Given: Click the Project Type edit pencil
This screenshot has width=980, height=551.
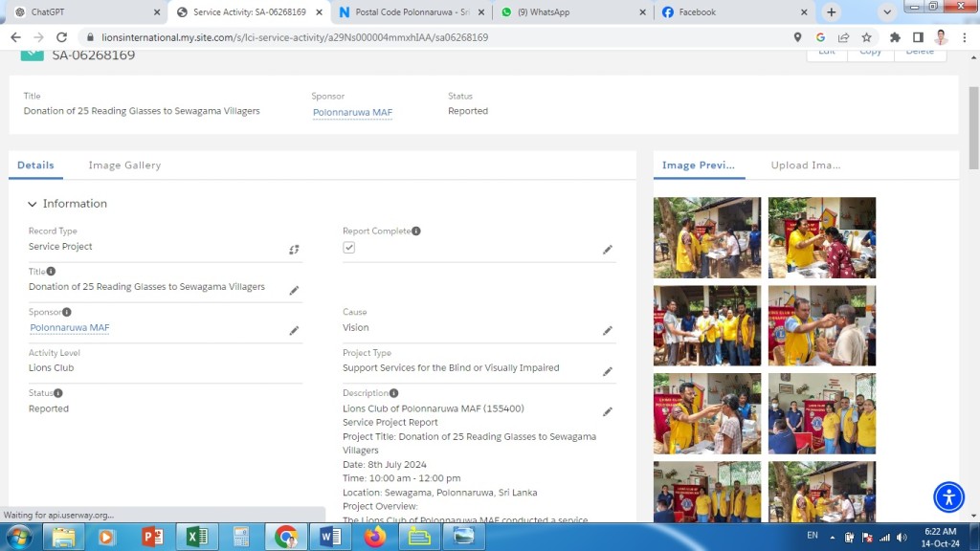Looking at the screenshot, I should click(608, 372).
